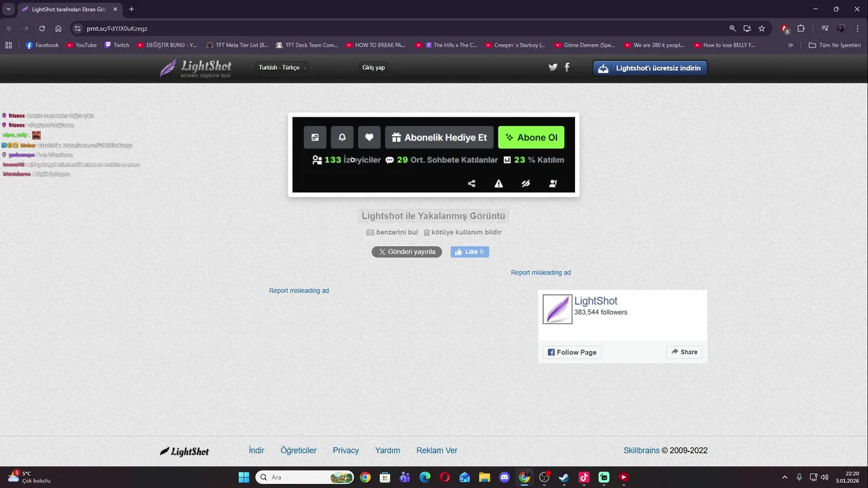
Task: Open the Yardım footer link
Action: (x=387, y=451)
